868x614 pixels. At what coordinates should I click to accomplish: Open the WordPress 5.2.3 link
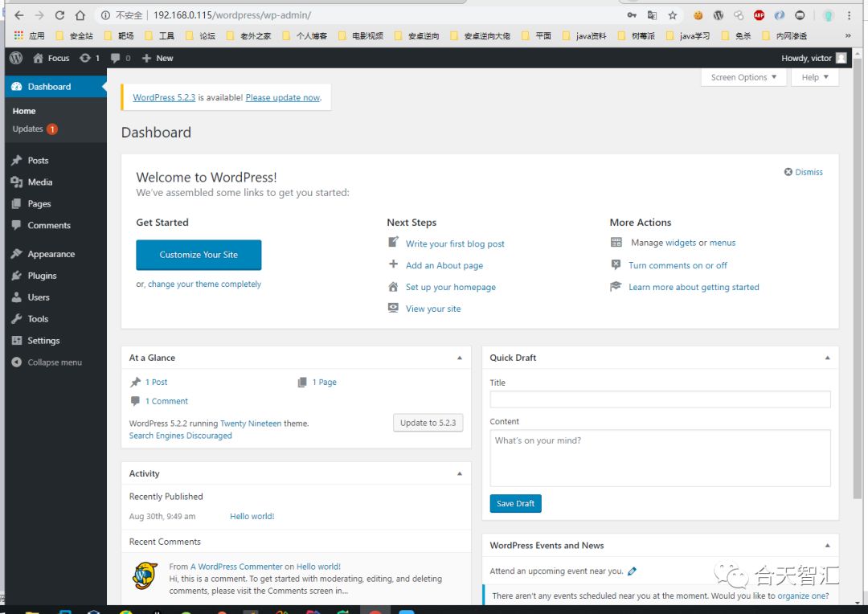pyautogui.click(x=164, y=97)
